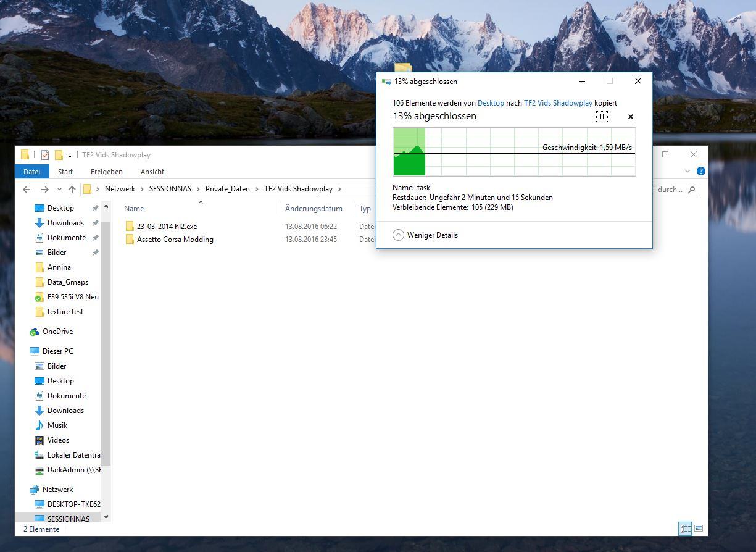Open the recent locations dropdown arrow
Viewport: 756px width, 552px height.
pos(59,190)
